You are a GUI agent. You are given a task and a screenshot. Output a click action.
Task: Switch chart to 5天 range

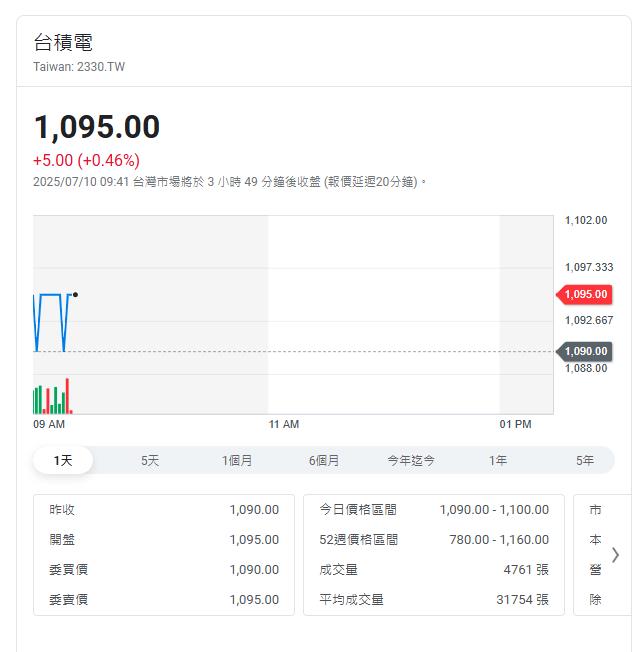[x=150, y=460]
